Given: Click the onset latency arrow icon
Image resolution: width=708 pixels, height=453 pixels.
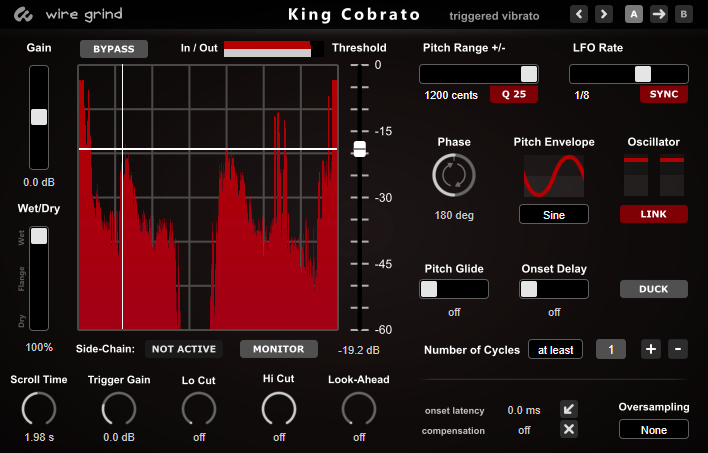Looking at the screenshot, I should point(569,409).
